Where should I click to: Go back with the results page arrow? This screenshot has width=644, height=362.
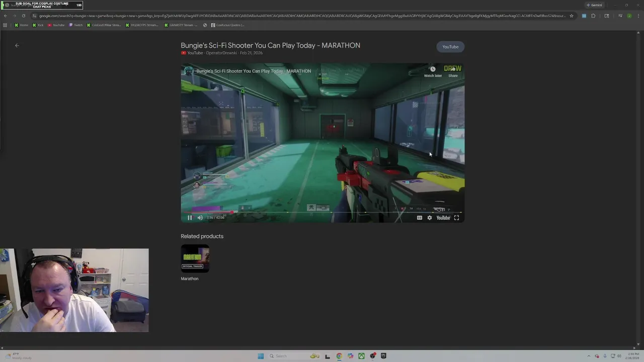pyautogui.click(x=17, y=46)
